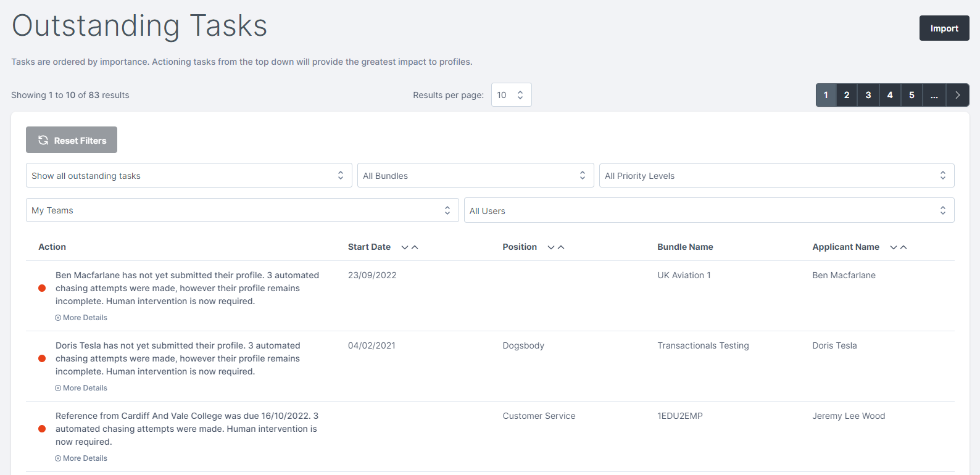The width and height of the screenshot is (980, 475).
Task: Click Cardiff And Vale College task text
Action: point(187,429)
